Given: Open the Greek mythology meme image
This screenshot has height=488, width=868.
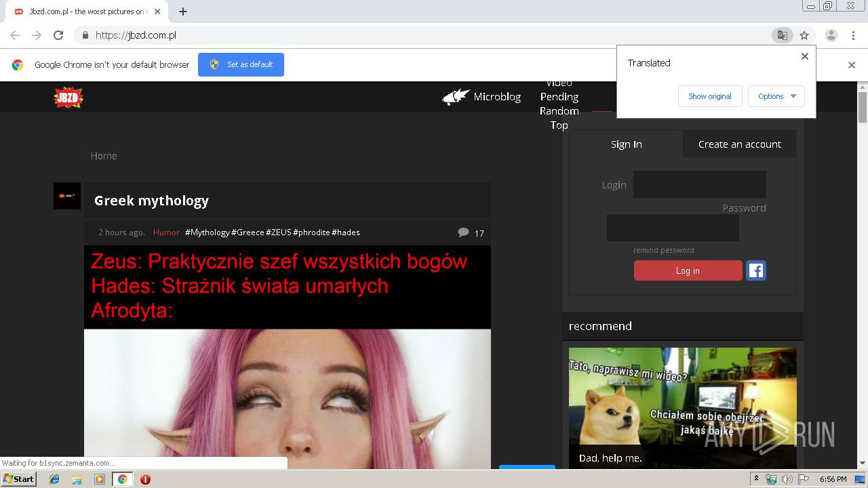Looking at the screenshot, I should tap(288, 357).
